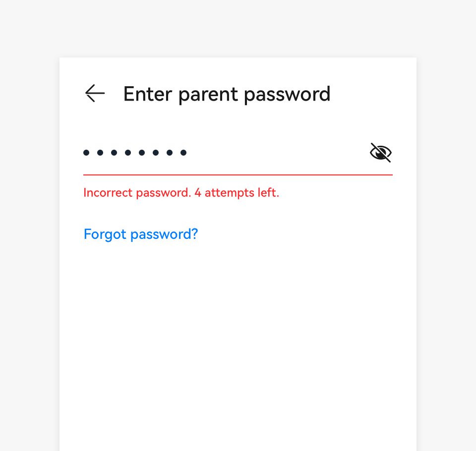The height and width of the screenshot is (451, 476).
Task: Click the Enter parent password title
Action: [227, 94]
